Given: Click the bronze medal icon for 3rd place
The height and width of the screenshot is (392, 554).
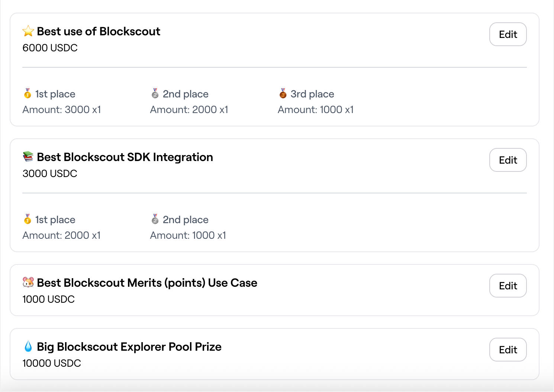Looking at the screenshot, I should (282, 94).
